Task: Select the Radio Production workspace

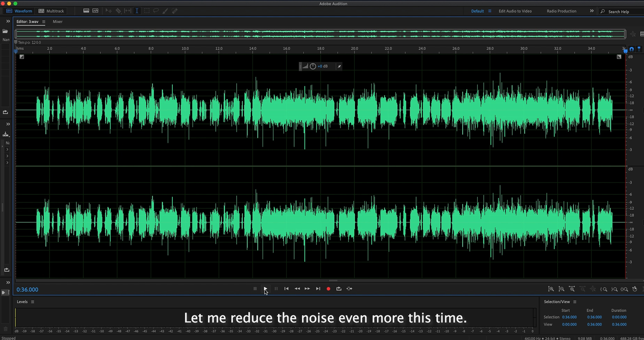Action: coord(561,11)
